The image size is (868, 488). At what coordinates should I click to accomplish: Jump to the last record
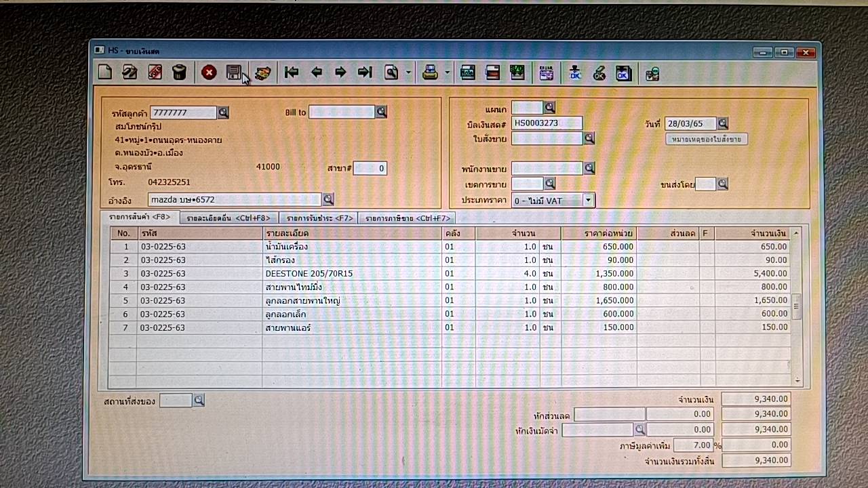pyautogui.click(x=365, y=73)
